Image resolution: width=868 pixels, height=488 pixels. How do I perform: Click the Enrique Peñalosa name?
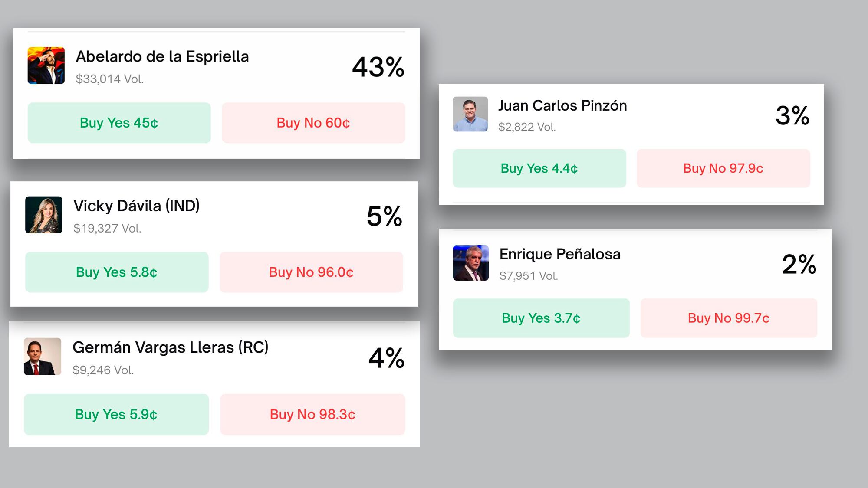[560, 254]
